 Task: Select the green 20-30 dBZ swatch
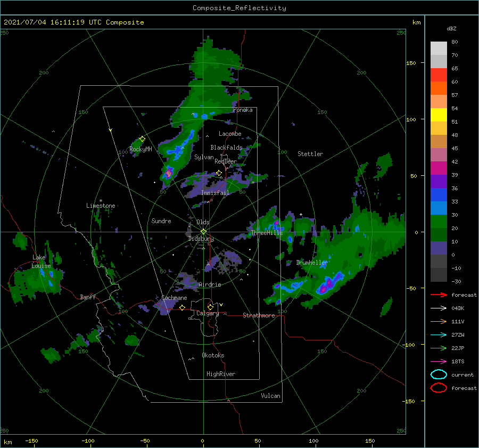point(439,222)
